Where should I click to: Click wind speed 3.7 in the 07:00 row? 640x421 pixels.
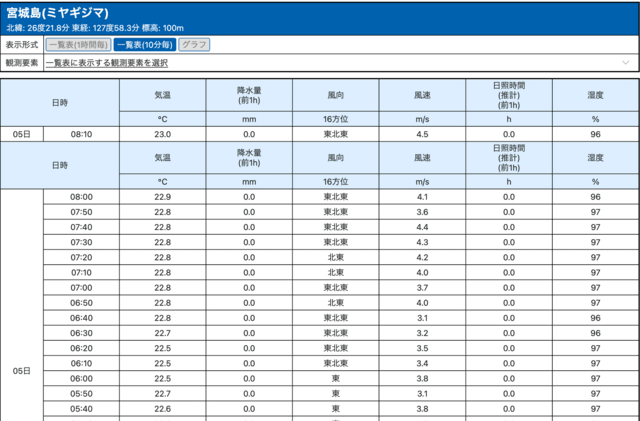[x=422, y=287]
